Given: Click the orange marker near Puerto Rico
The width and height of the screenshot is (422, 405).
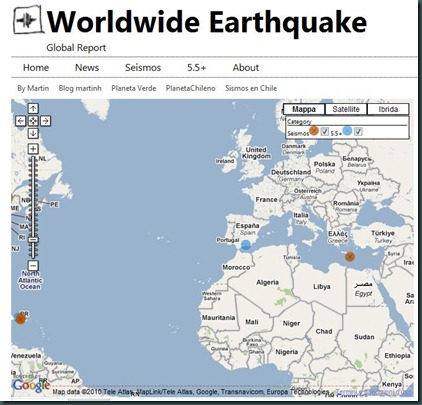Looking at the screenshot, I should pos(21,319).
